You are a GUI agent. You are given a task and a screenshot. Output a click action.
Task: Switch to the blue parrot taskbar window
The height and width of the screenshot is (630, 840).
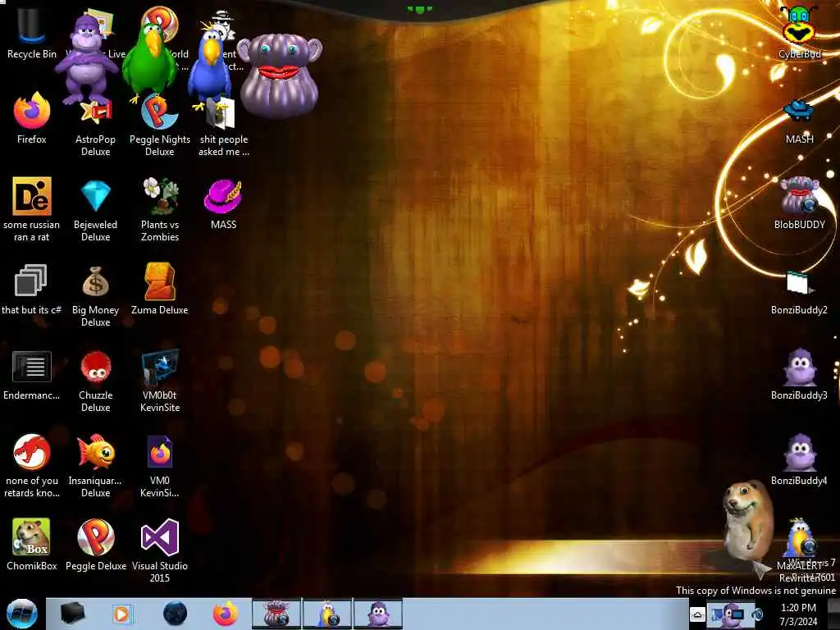point(326,614)
